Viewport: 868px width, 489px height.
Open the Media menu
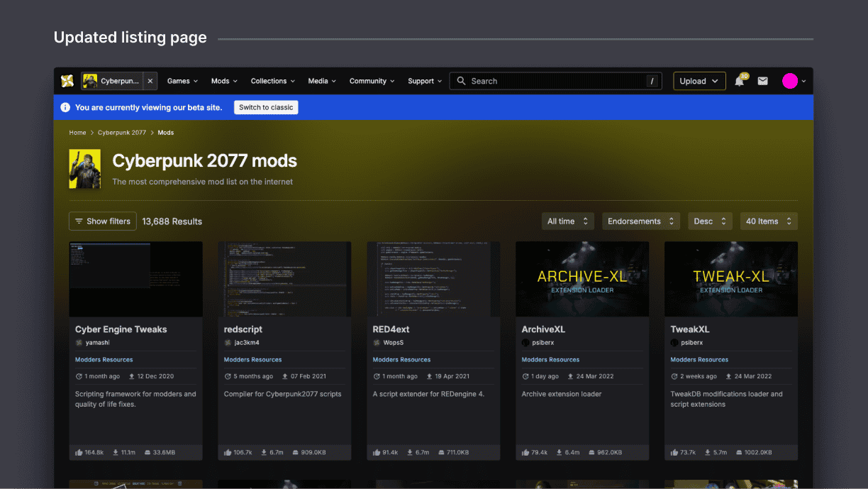pos(322,81)
